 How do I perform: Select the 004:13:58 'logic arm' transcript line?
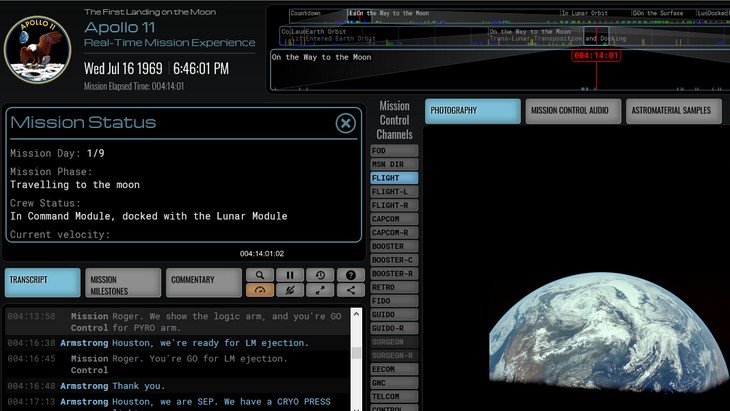177,322
